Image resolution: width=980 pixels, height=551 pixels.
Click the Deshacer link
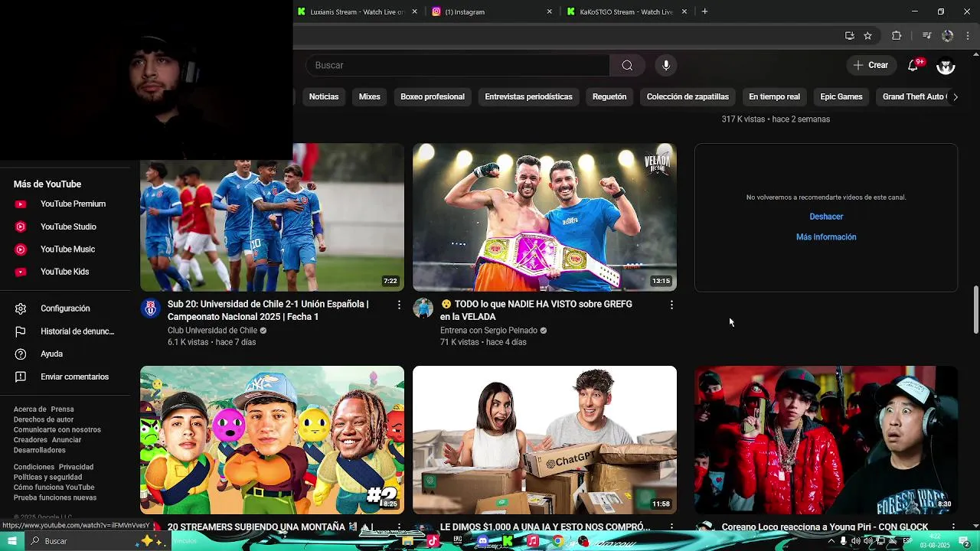coord(826,217)
